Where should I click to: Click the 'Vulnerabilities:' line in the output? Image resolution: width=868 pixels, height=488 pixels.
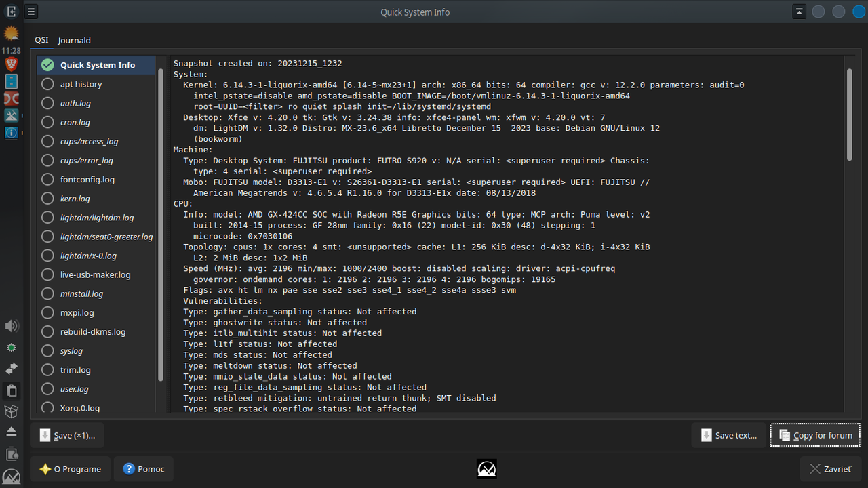(x=222, y=300)
